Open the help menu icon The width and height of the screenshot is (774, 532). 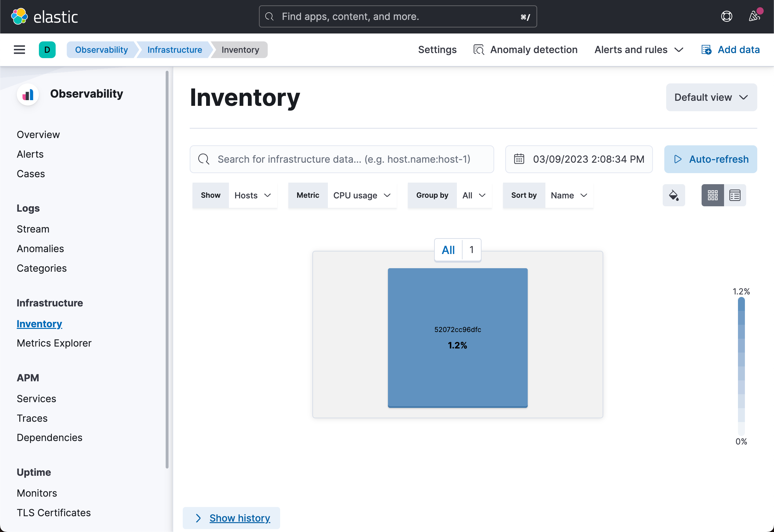(x=726, y=16)
